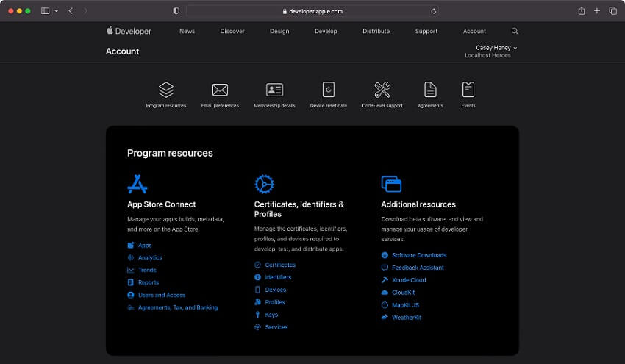Show tab overview icon
Screen dimensions: 625x364
pyautogui.click(x=612, y=11)
